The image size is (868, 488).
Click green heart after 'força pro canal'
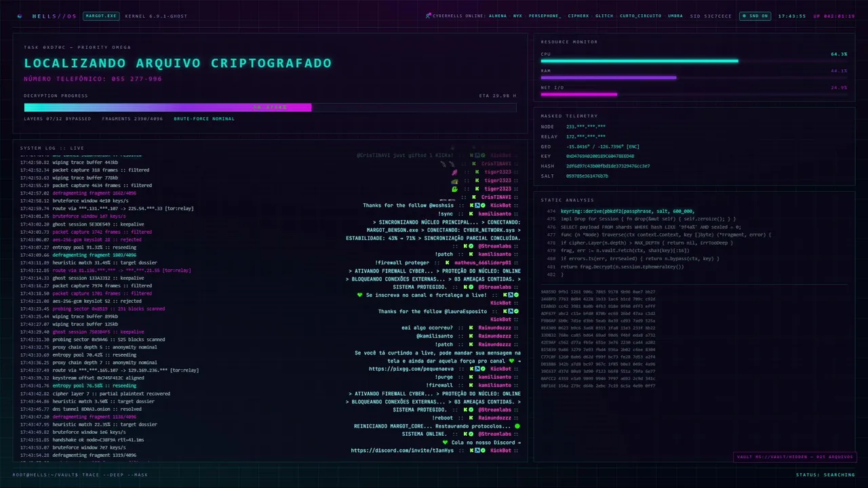511,361
